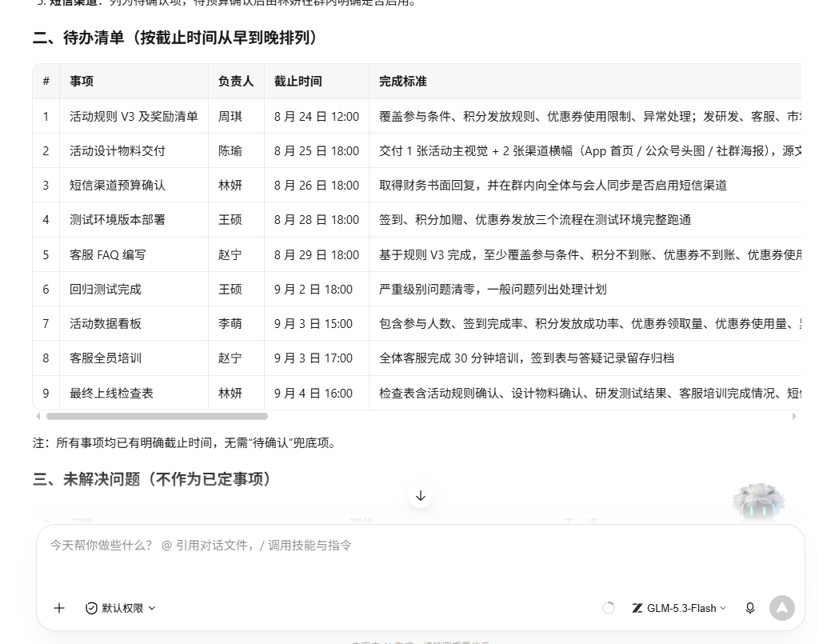The height and width of the screenshot is (644, 819).
Task: Open the GLM-5.3-Flash model selector
Action: tap(679, 608)
